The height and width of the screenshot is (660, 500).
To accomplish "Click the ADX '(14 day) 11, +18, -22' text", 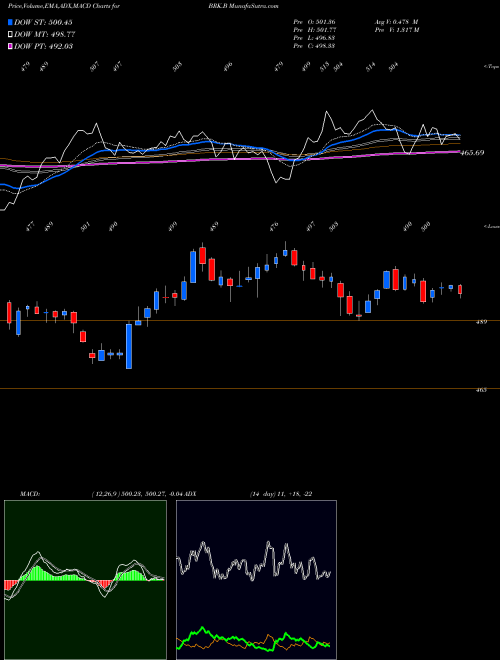I will (281, 494).
